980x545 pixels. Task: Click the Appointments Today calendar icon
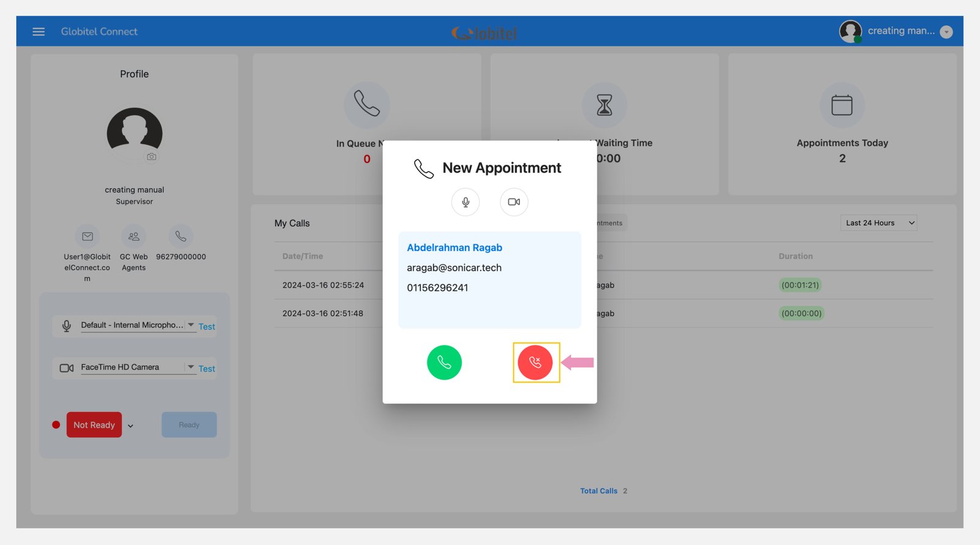842,105
